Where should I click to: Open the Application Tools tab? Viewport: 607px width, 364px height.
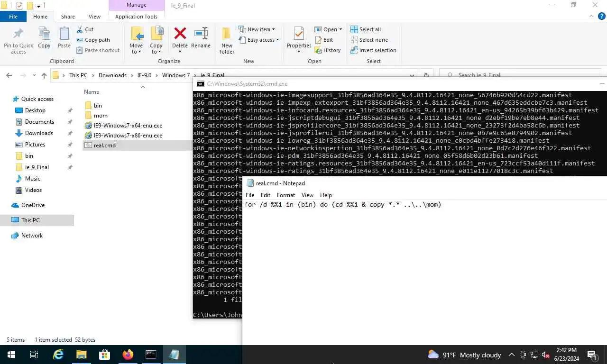pyautogui.click(x=136, y=17)
